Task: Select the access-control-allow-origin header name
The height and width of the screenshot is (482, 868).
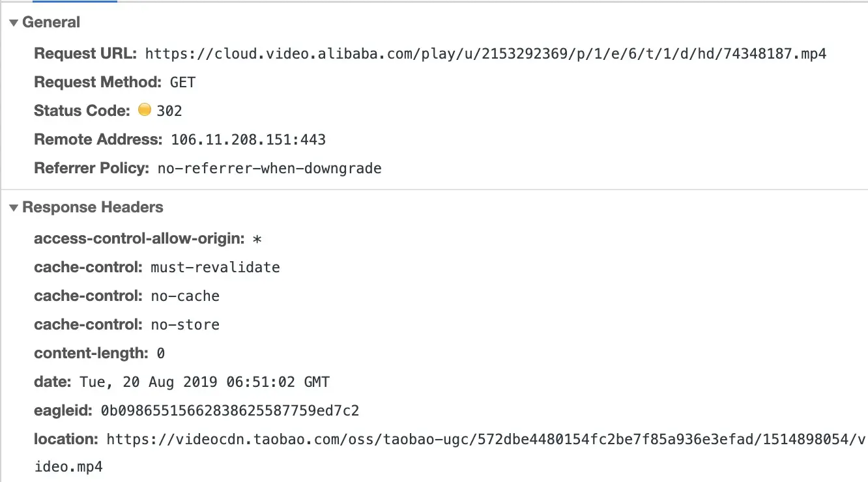Action: point(139,238)
